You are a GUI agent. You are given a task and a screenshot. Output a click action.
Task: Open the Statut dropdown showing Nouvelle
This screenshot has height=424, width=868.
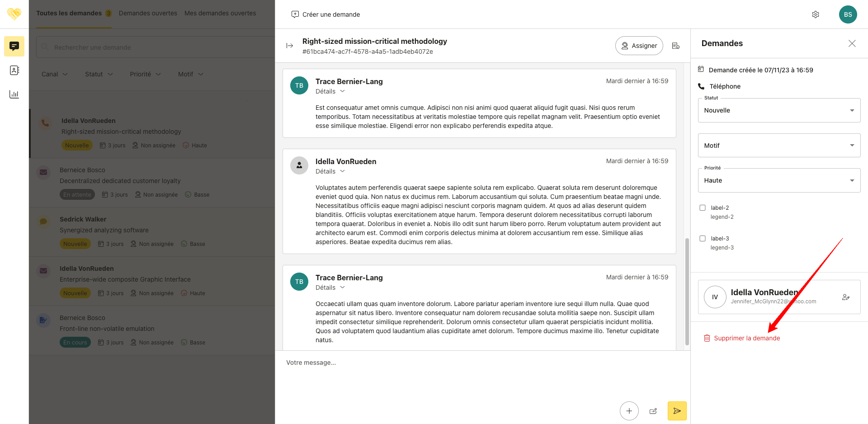coord(778,110)
